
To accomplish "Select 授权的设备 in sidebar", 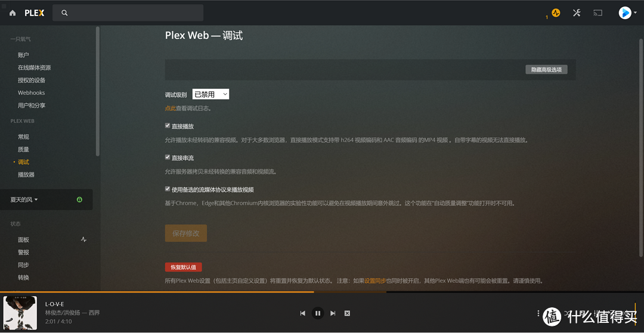I will (32, 80).
